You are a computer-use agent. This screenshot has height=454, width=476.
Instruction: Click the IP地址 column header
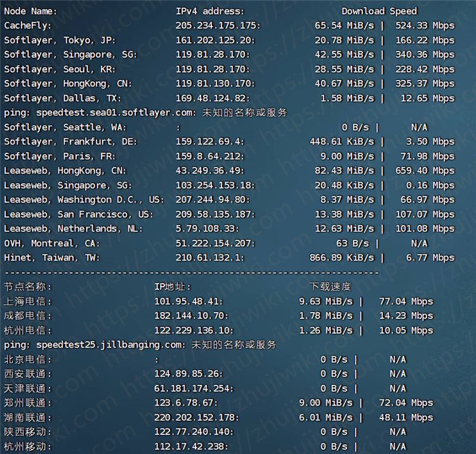173,287
